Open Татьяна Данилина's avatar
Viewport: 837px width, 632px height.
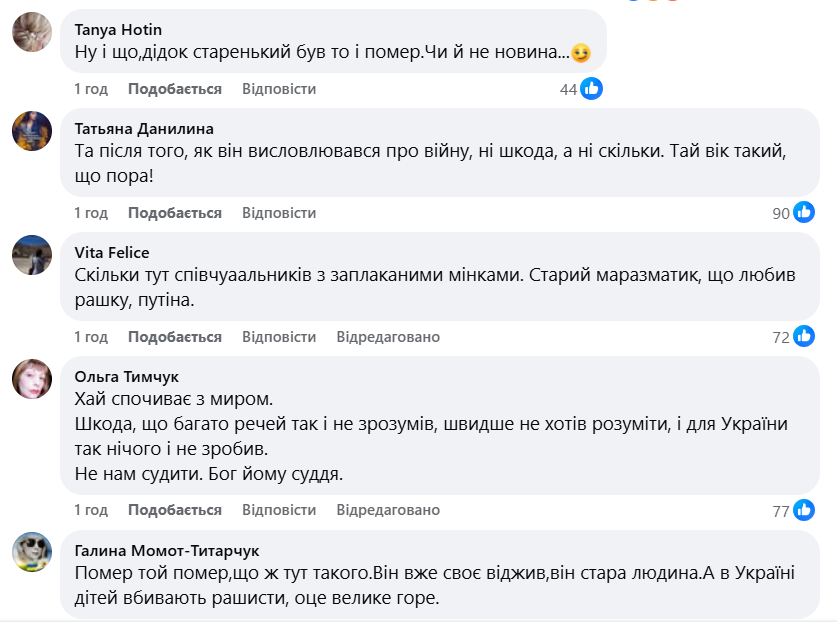pyautogui.click(x=32, y=131)
